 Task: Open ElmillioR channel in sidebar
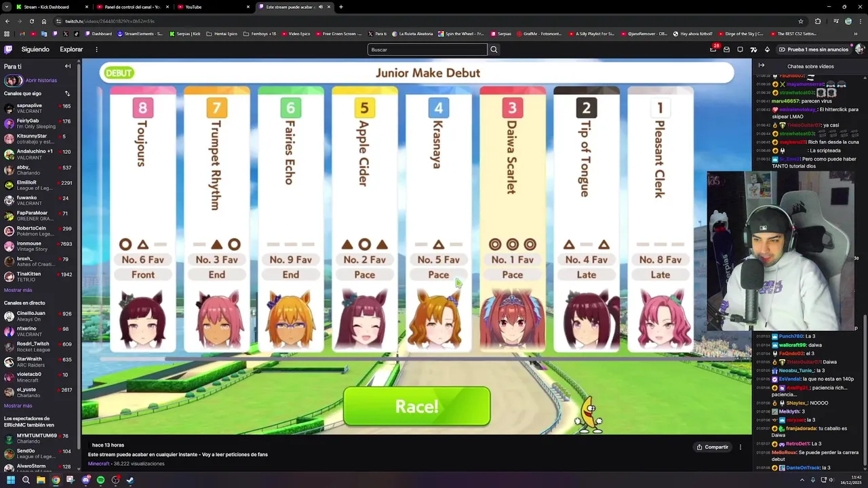click(x=39, y=185)
